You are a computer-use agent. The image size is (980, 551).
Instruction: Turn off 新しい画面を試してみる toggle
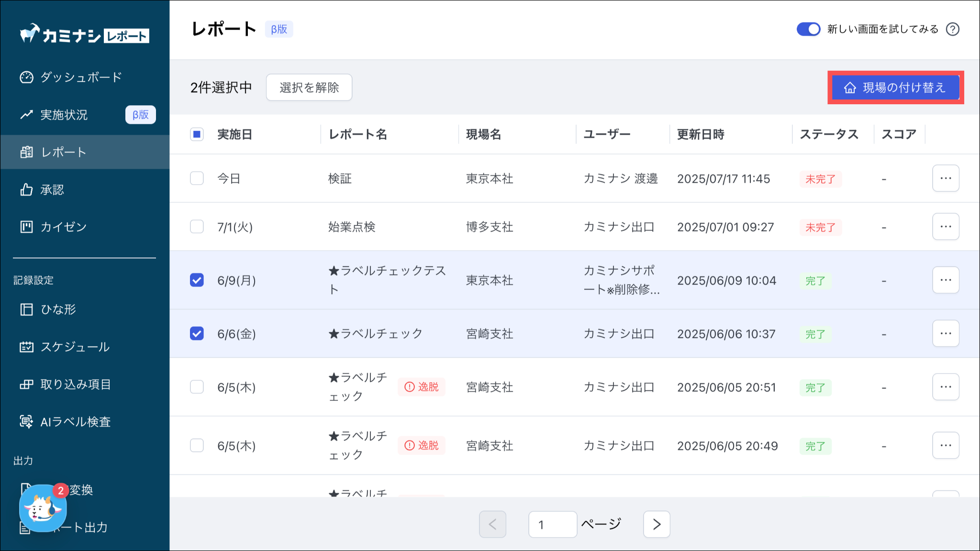click(x=808, y=29)
